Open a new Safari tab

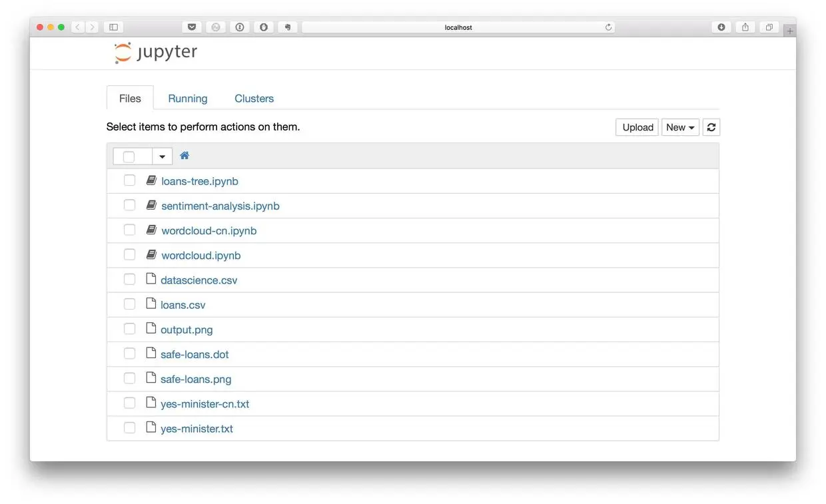(x=790, y=31)
